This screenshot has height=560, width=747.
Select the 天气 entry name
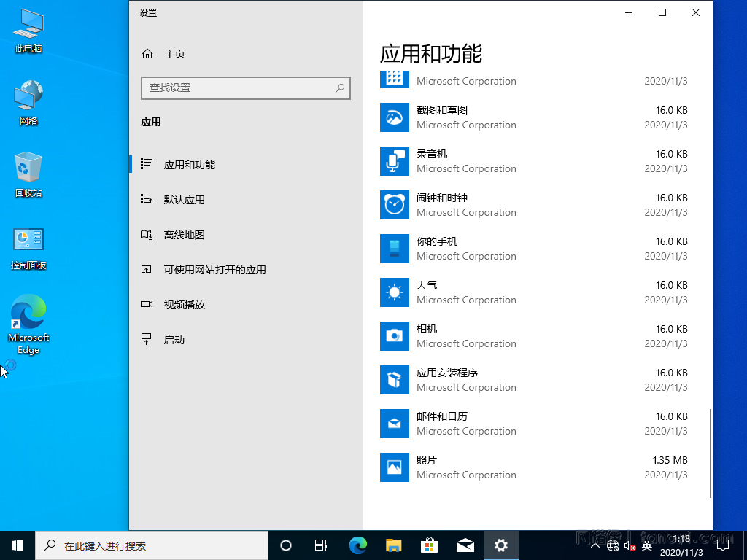pos(426,285)
